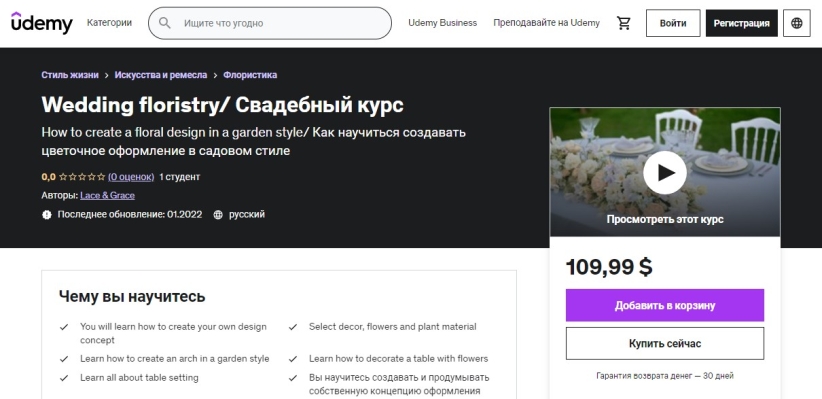822x399 pixels.
Task: Click the globe icon beside русский
Action: coord(218,214)
